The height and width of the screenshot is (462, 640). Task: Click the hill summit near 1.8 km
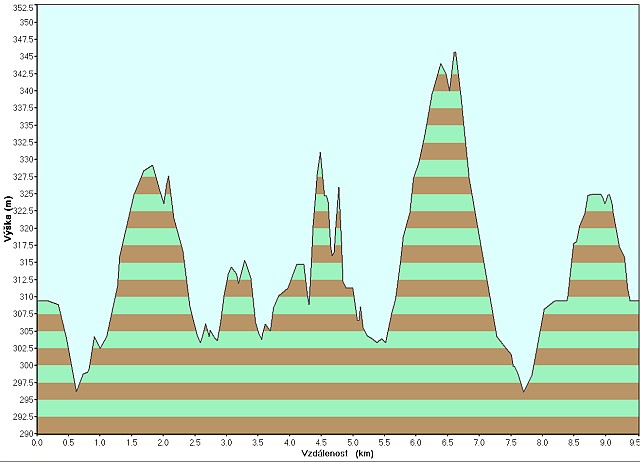pos(151,168)
